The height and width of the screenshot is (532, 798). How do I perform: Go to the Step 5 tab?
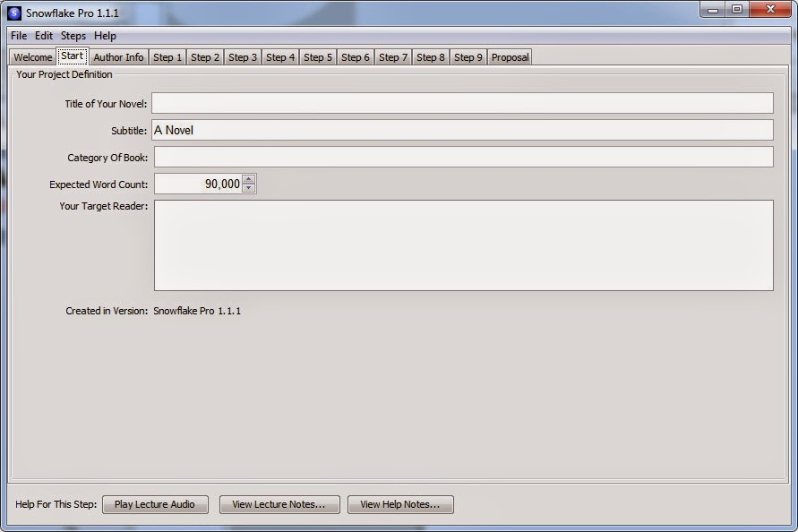(318, 57)
